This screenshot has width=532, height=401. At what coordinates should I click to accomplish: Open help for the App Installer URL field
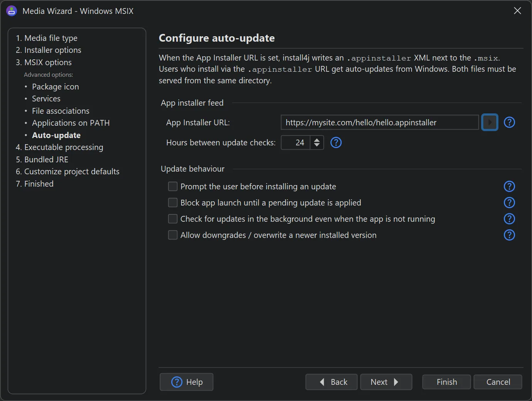tap(509, 123)
